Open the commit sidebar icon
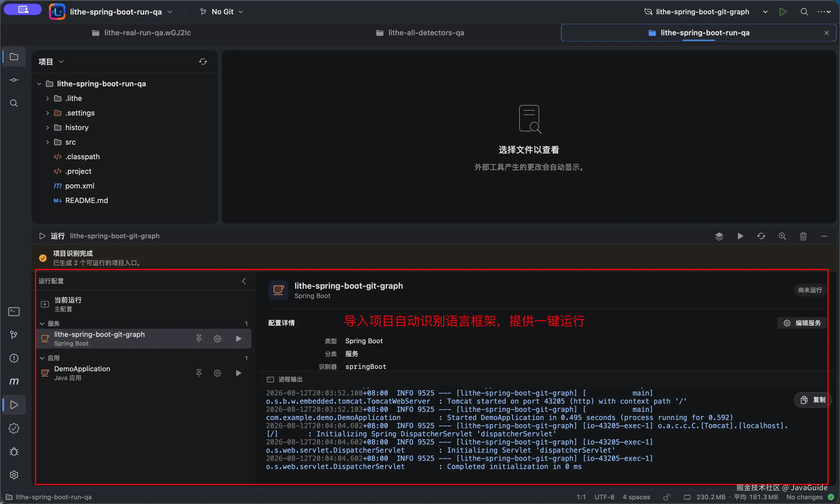This screenshot has width=840, height=504. pos(14,80)
